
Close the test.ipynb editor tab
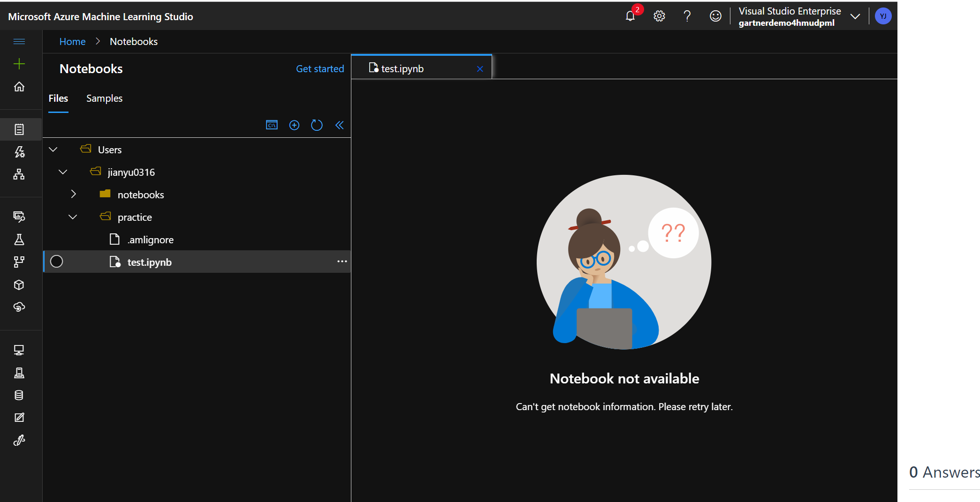tap(480, 69)
